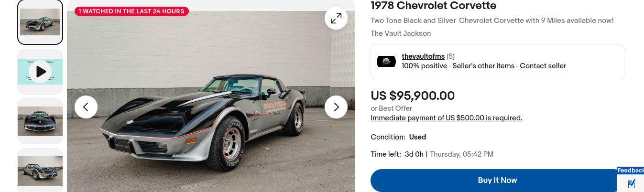Click the Buy It Now button
The image size is (644, 192).
(498, 181)
